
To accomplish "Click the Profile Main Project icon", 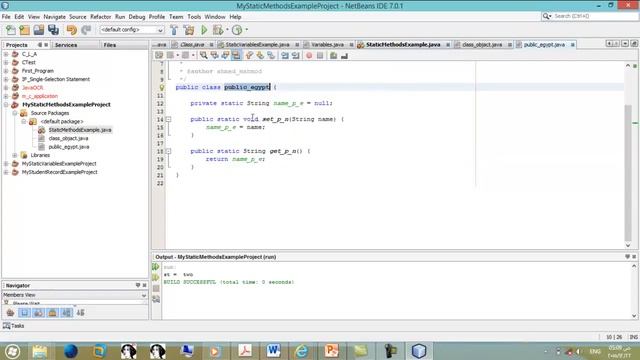I will (x=237, y=30).
